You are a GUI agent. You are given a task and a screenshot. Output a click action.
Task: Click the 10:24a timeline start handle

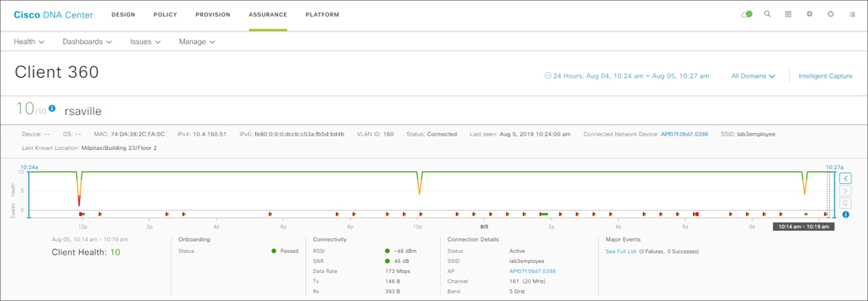point(29,194)
